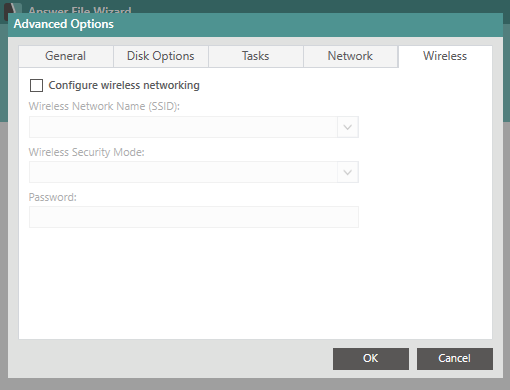Viewport: 510px width, 390px height.
Task: Open the Wireless Security Mode dropdown arrow
Action: 348,172
